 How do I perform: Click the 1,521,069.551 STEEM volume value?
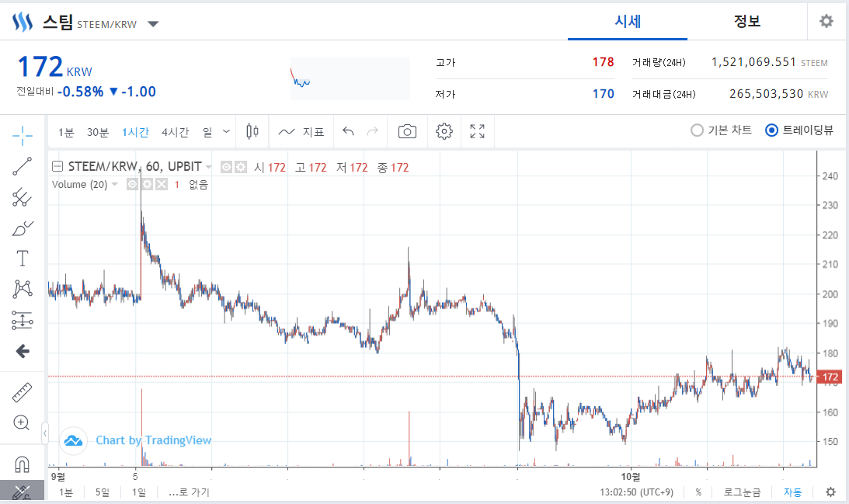tap(770, 62)
